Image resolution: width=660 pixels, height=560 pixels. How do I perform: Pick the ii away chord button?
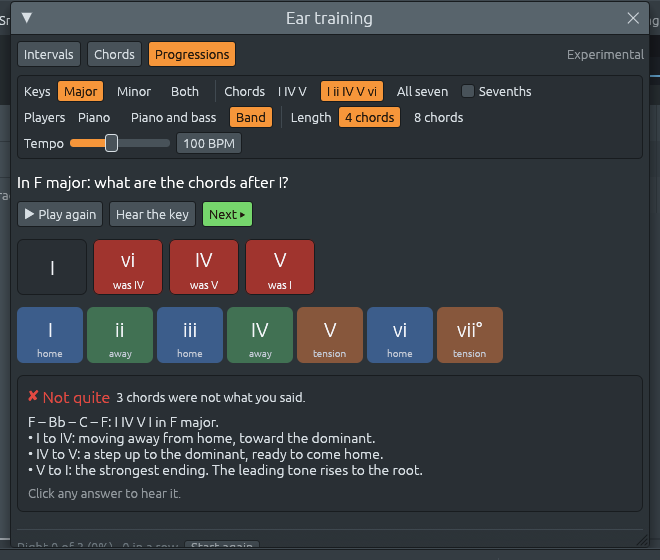(120, 335)
